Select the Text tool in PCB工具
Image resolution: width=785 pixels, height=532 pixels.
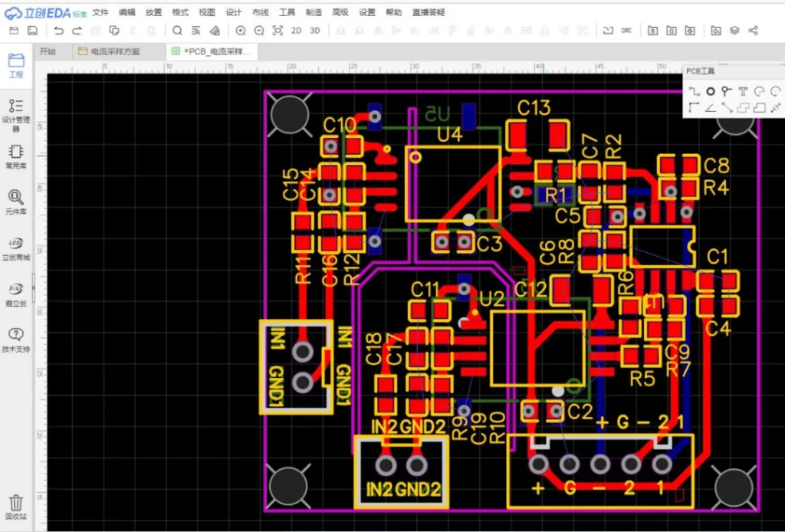coord(743,91)
